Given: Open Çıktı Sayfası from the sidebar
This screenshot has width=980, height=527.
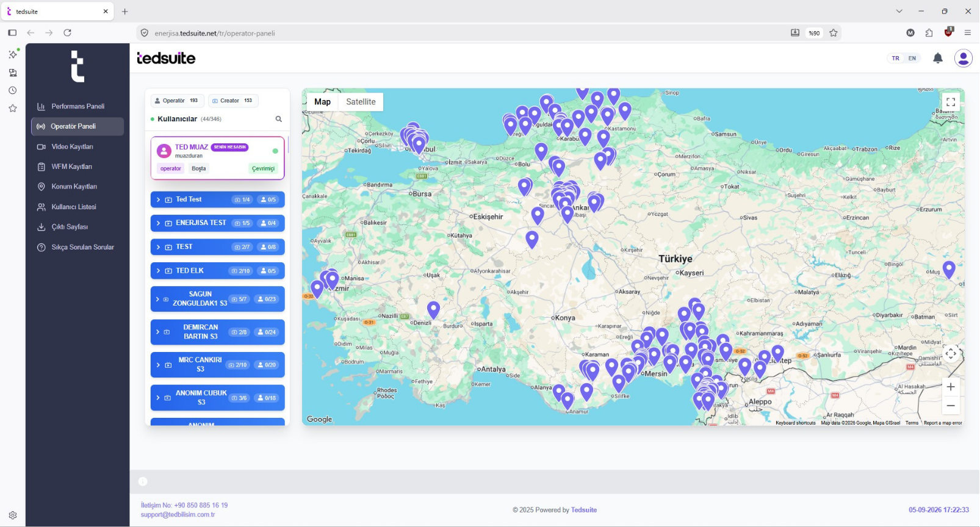Looking at the screenshot, I should click(77, 227).
